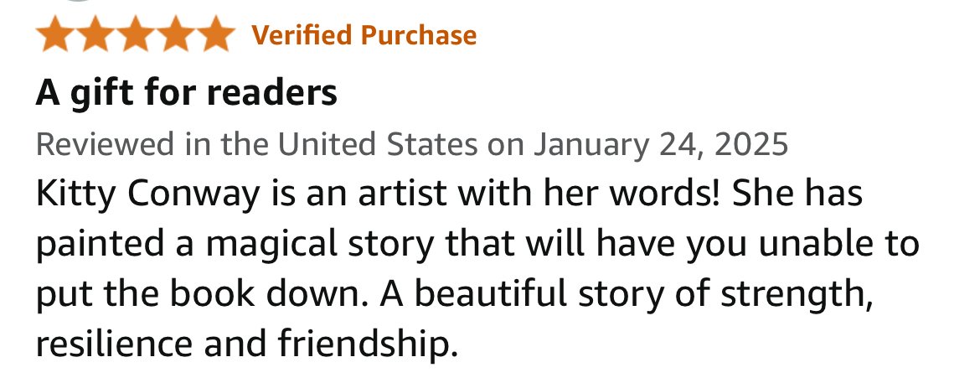Click the fourth orange rating star

coord(175,34)
